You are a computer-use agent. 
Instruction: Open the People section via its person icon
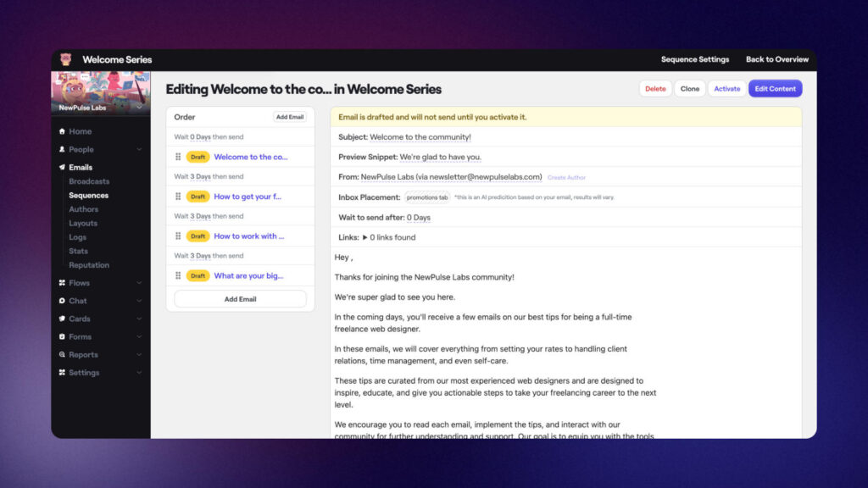[61, 149]
